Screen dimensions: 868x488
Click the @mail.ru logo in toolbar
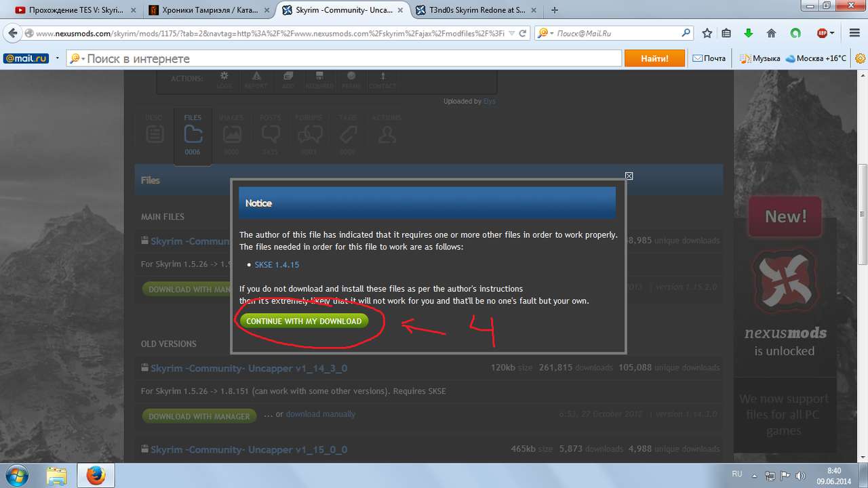click(x=26, y=58)
